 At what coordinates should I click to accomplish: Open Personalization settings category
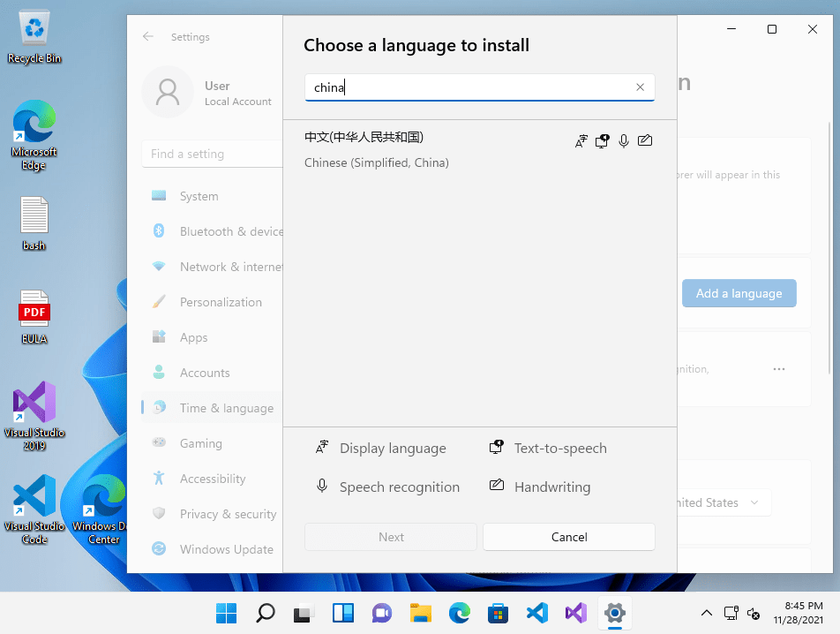212,302
